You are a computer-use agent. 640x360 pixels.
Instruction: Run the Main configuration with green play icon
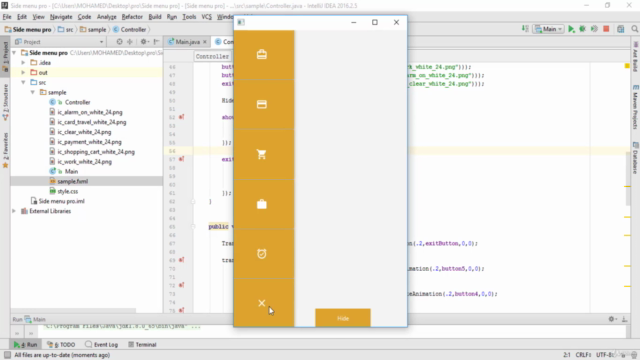[571, 29]
